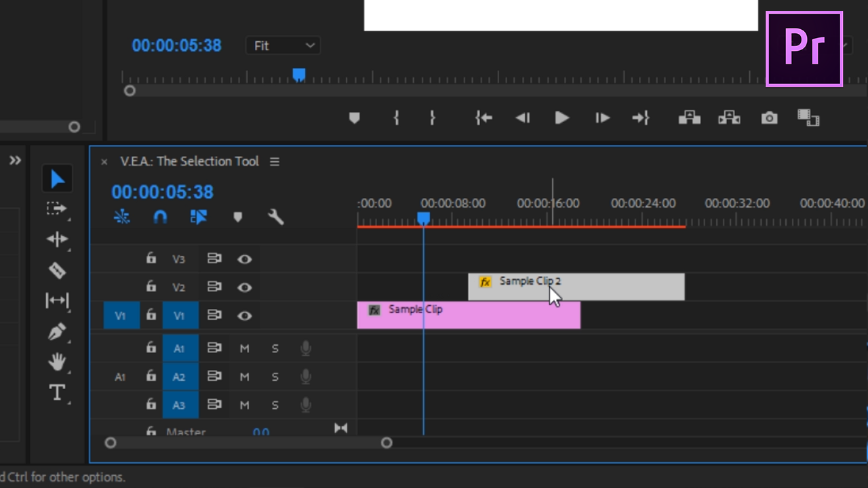Toggle A3 track targeting button
868x488 pixels.
(x=180, y=405)
